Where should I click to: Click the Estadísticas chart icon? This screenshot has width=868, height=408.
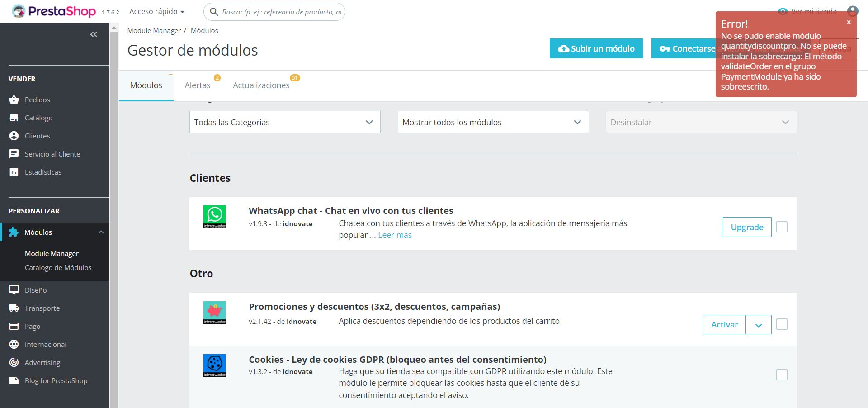click(14, 172)
